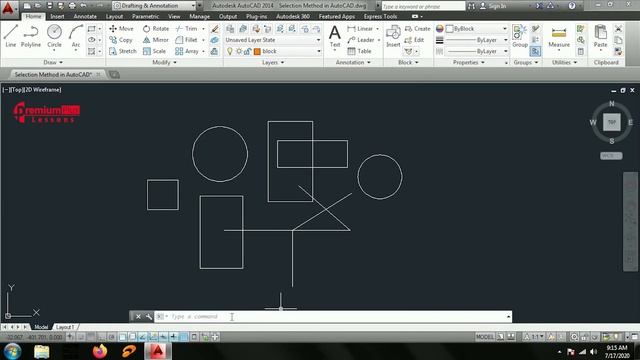Image resolution: width=640 pixels, height=360 pixels.
Task: Open the AutoCAD application menu logo
Action: click(x=8, y=8)
